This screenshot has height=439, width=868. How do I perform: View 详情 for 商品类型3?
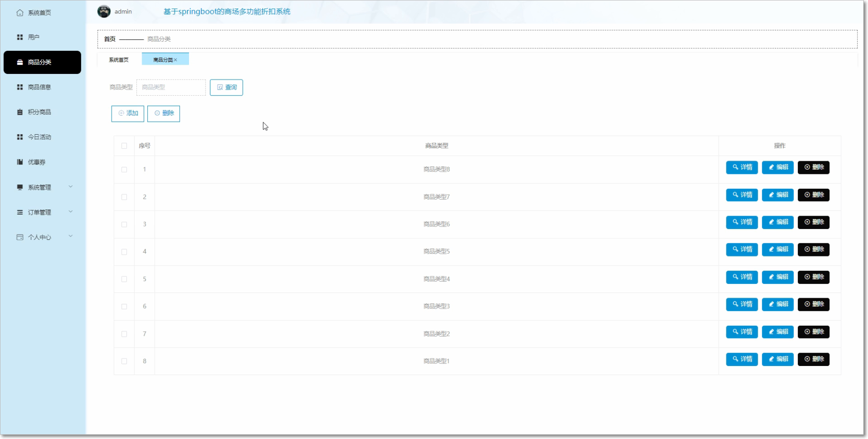[742, 304]
